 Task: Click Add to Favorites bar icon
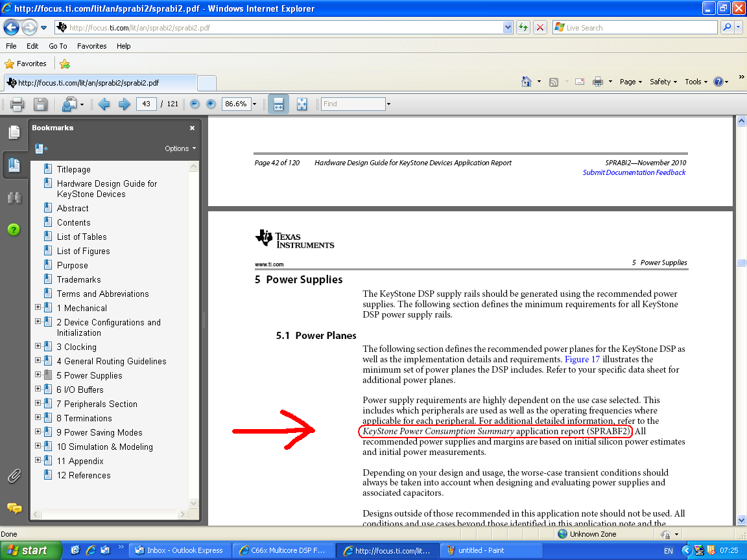(x=65, y=64)
